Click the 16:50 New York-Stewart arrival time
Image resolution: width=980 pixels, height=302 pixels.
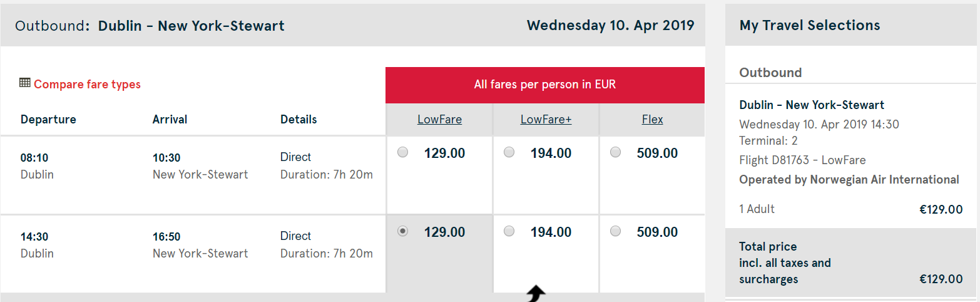tap(166, 237)
